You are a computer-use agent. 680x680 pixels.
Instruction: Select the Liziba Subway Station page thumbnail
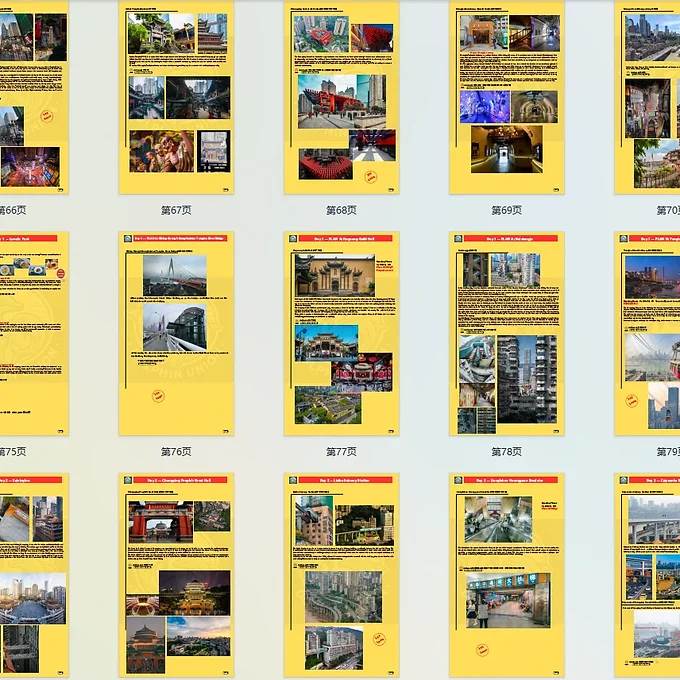coord(341,575)
